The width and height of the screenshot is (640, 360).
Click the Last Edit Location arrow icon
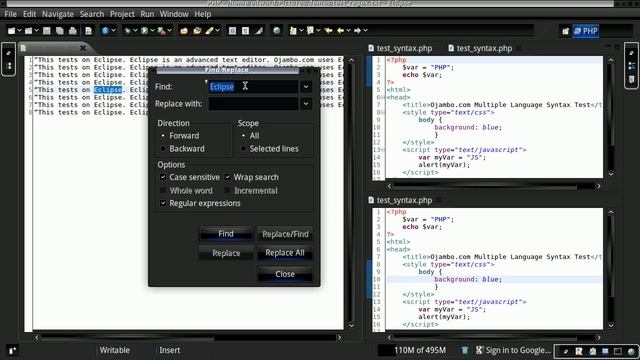(328, 31)
